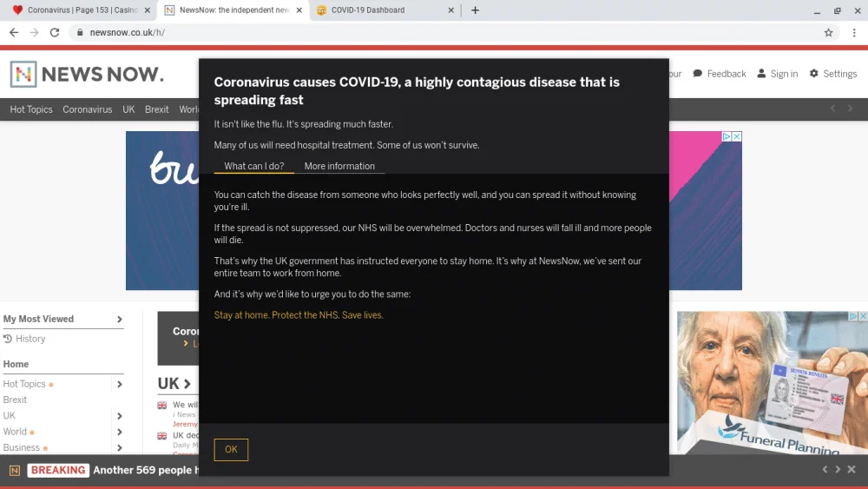This screenshot has width=868, height=489.
Task: Open History in sidebar
Action: 24,339
